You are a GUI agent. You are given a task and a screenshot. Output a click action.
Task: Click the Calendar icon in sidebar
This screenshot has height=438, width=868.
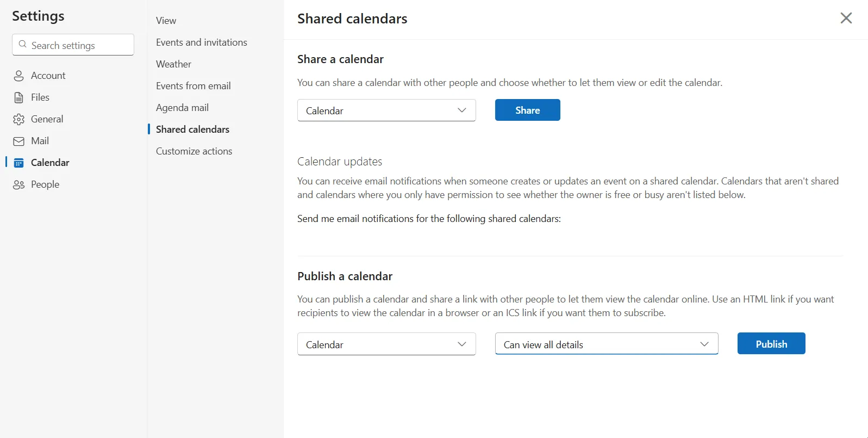18,163
